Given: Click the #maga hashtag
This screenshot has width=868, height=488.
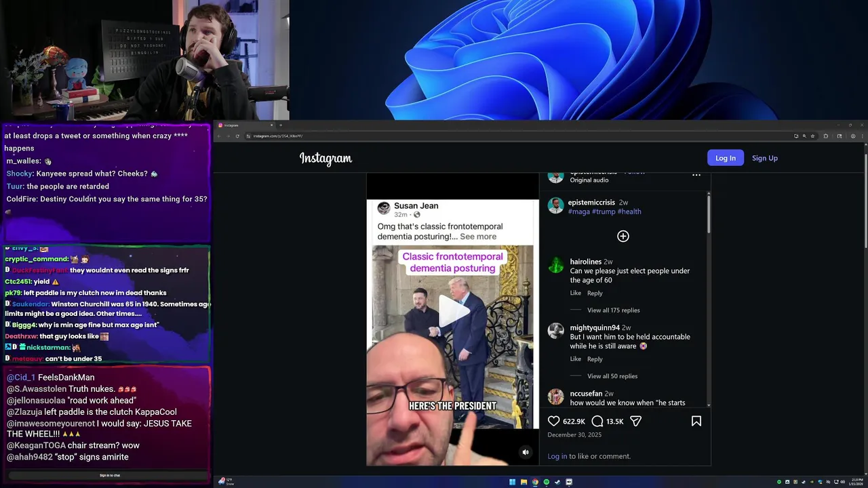Looking at the screenshot, I should tap(579, 211).
